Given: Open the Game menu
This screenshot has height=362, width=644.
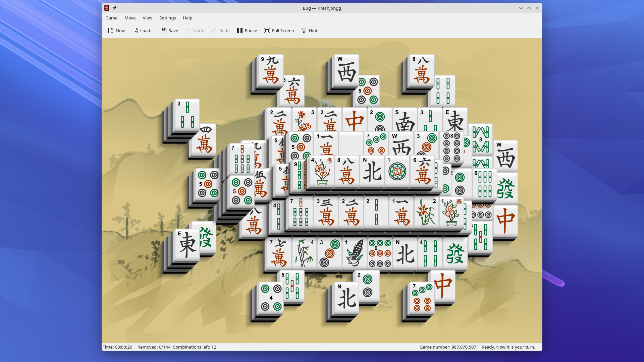Looking at the screenshot, I should pyautogui.click(x=111, y=18).
